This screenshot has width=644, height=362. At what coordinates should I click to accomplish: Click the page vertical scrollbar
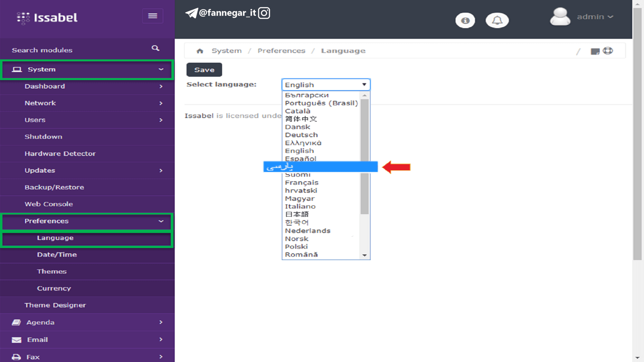(638, 134)
